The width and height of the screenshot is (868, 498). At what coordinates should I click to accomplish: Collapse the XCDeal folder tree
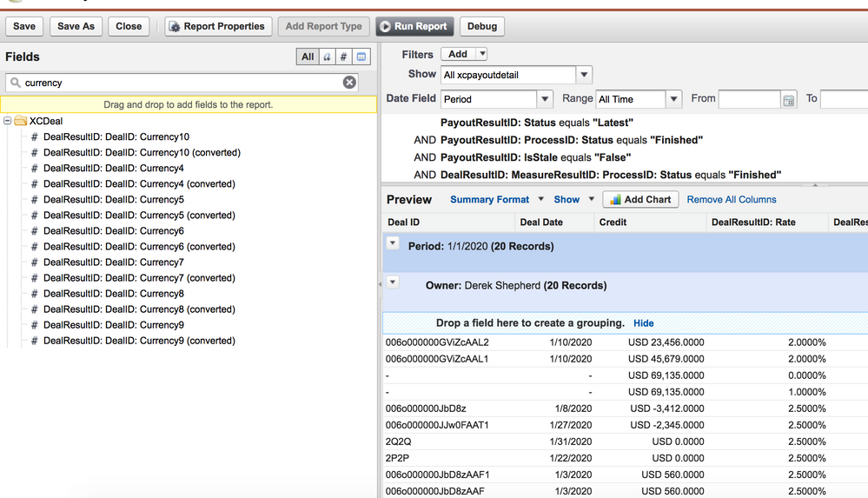7,121
